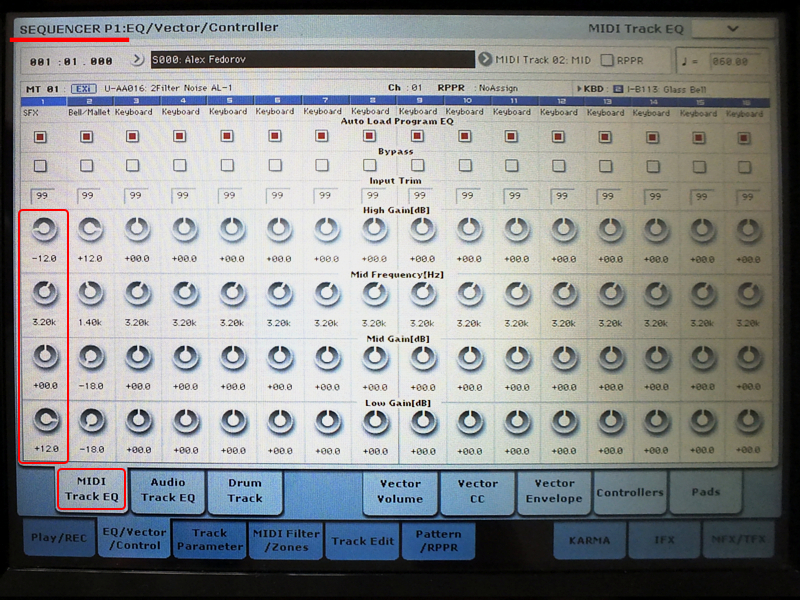The width and height of the screenshot is (800, 600).
Task: Click the EXi badge in track info line
Action: 84,89
